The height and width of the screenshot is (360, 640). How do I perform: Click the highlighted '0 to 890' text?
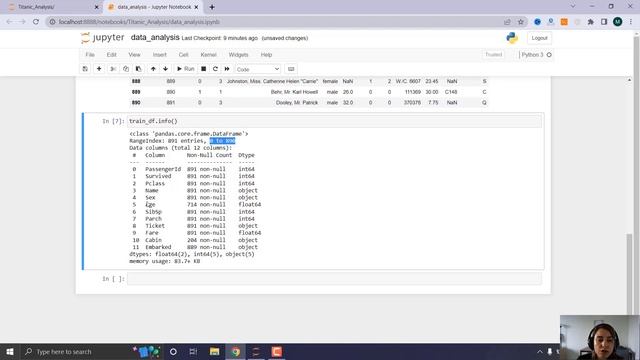[x=222, y=141]
